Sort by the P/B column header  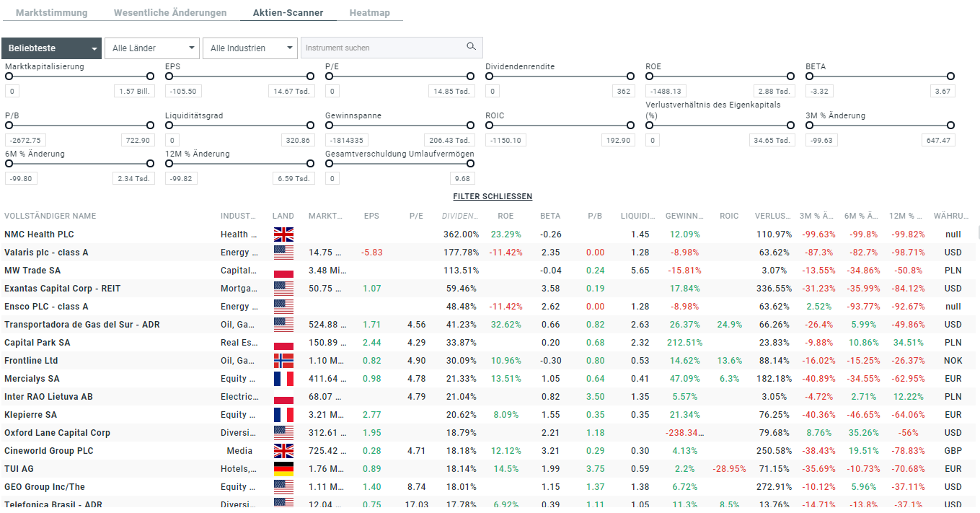595,216
